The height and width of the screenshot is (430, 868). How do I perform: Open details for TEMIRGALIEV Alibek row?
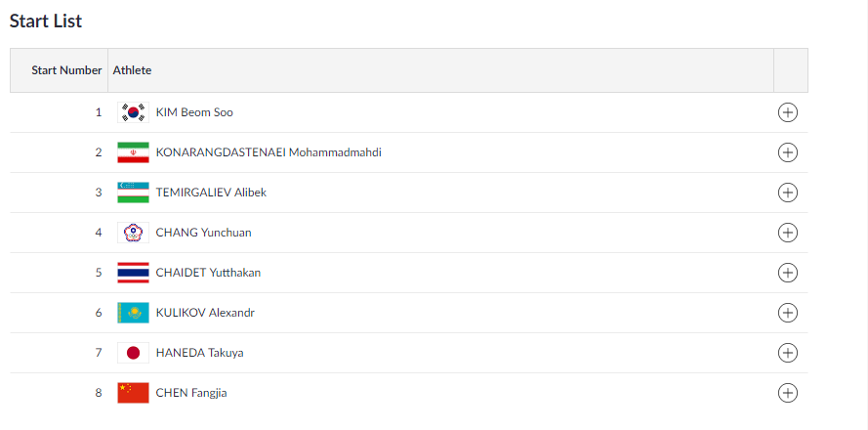[787, 193]
